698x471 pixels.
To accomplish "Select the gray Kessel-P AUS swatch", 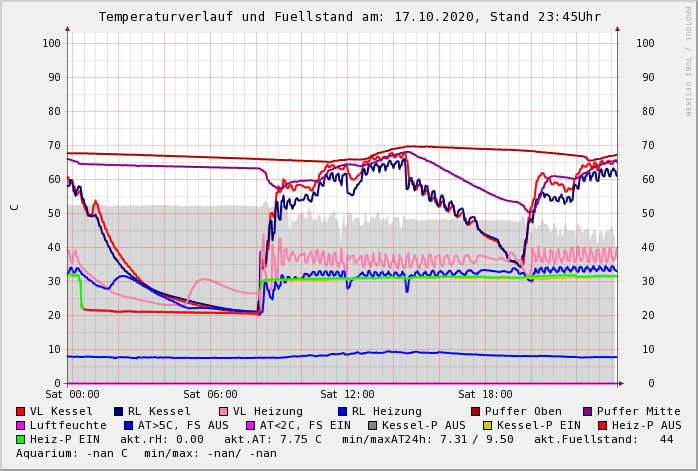I will [x=371, y=426].
